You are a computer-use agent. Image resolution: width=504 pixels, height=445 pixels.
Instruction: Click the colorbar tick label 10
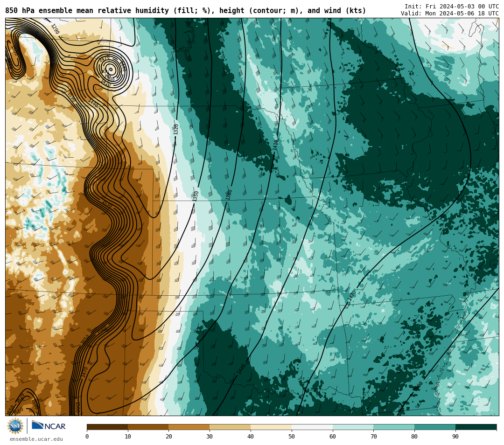pos(128,437)
